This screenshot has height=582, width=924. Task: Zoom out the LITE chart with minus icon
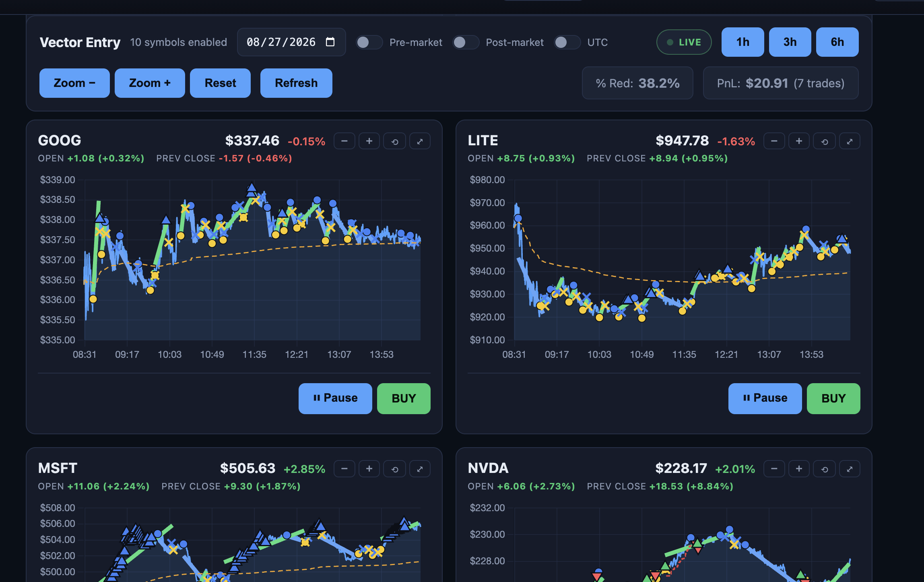click(774, 141)
